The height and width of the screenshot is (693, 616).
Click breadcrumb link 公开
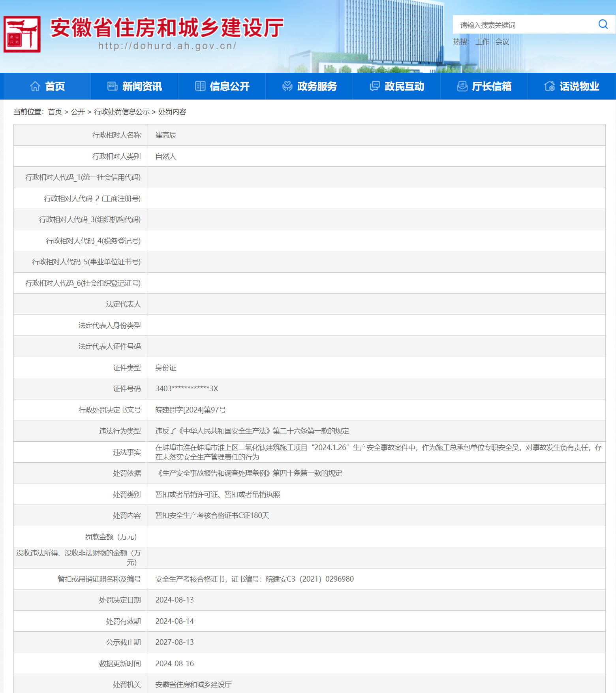(x=78, y=112)
